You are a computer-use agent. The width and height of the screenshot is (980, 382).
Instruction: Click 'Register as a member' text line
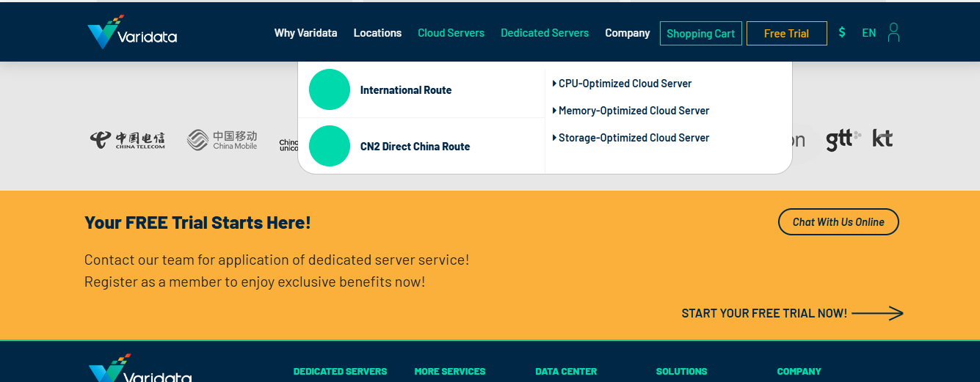coord(255,282)
